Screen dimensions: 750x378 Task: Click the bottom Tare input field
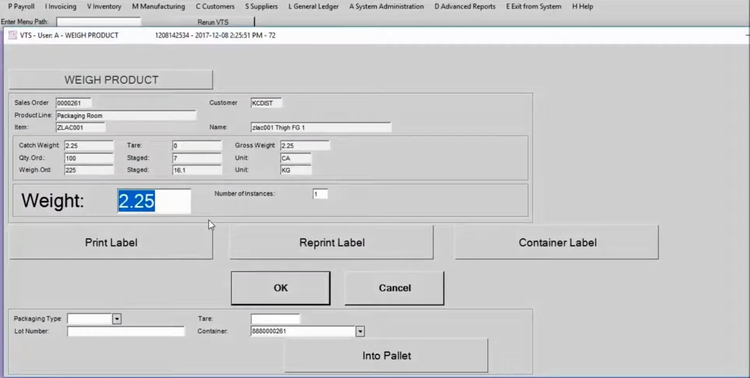pyautogui.click(x=276, y=319)
